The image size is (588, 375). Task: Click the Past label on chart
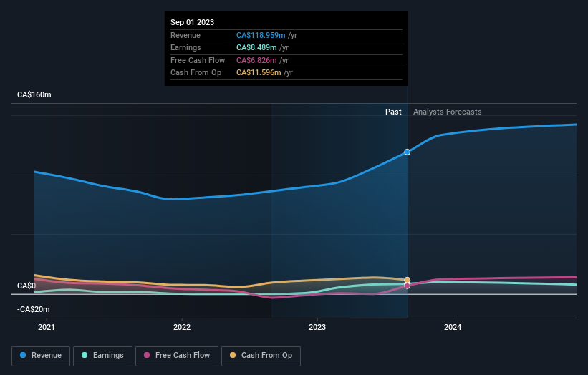click(393, 112)
